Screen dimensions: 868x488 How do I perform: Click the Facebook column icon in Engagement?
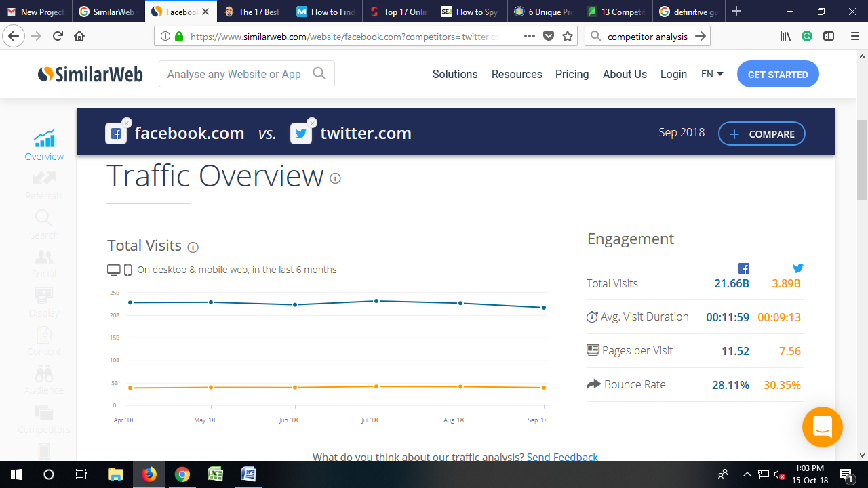[743, 268]
